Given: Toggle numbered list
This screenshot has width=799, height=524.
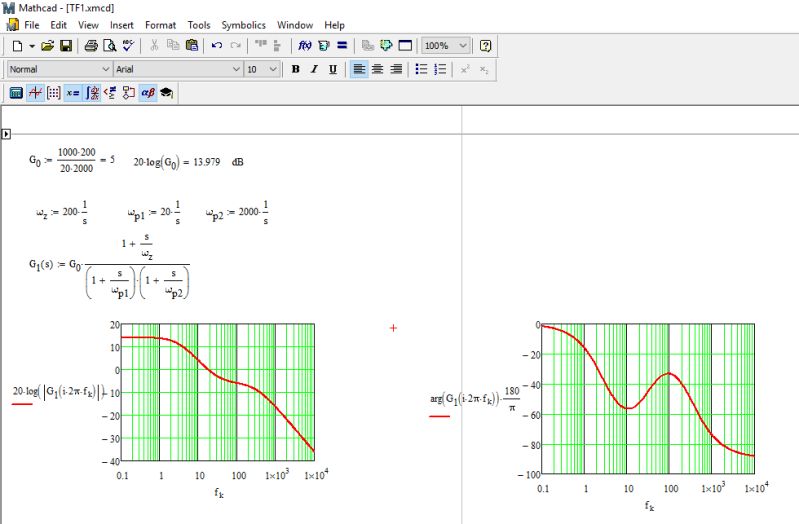Looking at the screenshot, I should (440, 69).
